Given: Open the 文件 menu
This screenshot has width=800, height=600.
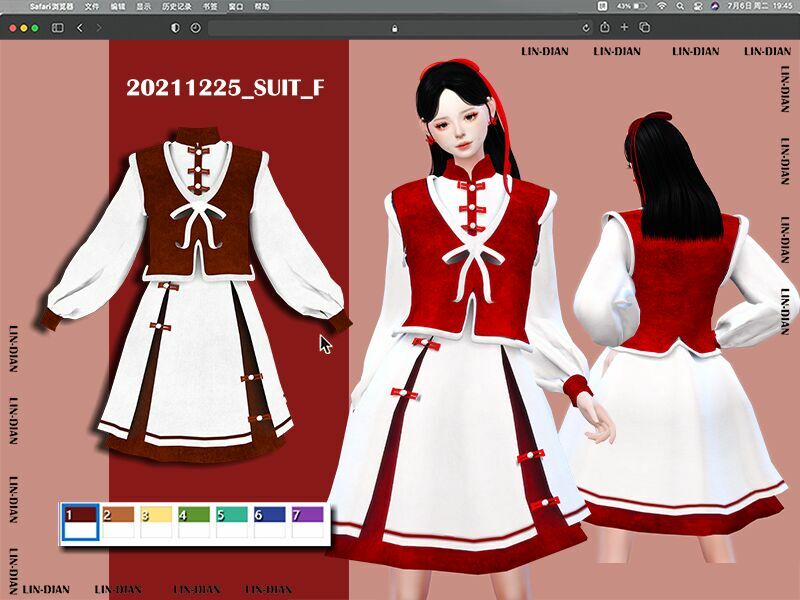Looking at the screenshot, I should [92, 7].
